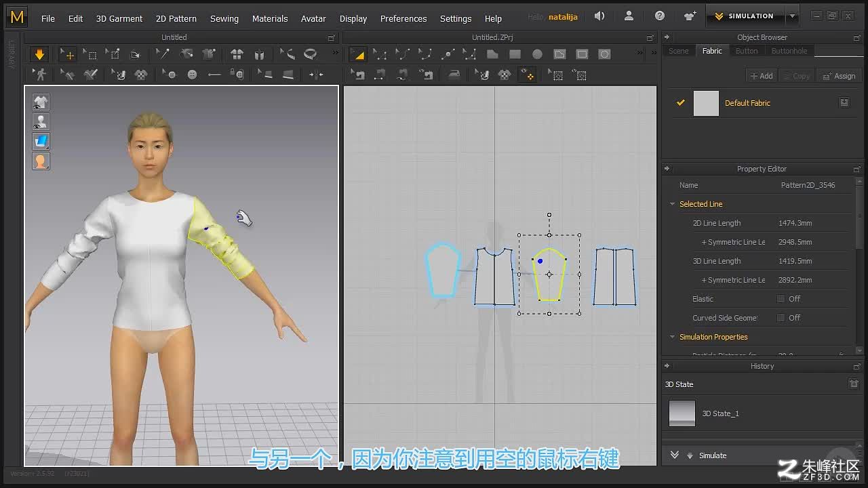Click the Assign fabric button
This screenshot has height=488, width=868.
coord(840,76)
